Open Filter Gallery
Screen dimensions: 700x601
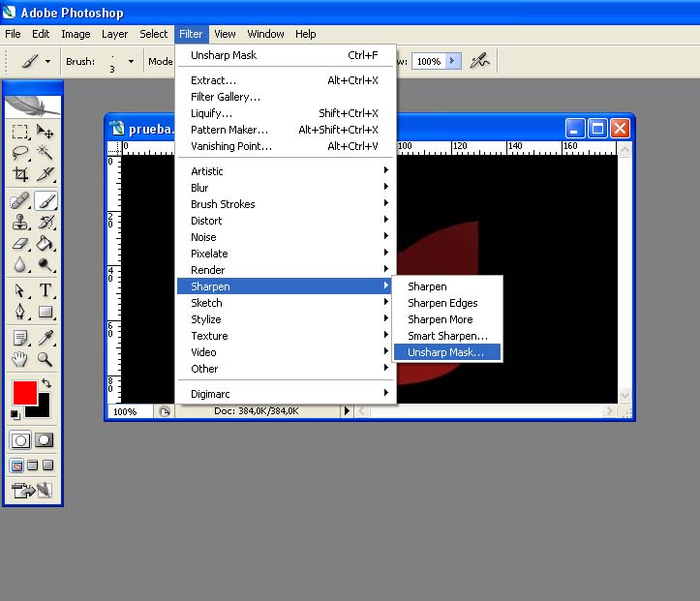click(285, 97)
